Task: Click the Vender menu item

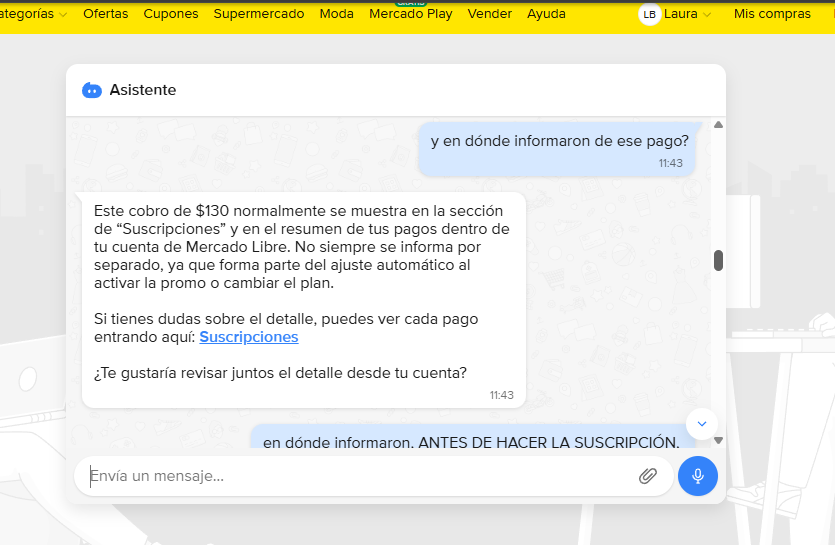Action: click(489, 14)
